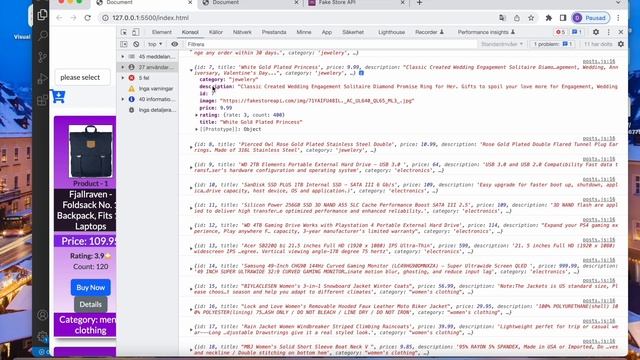Open the Recorder tab
Screen dimensions: 640x360
429,32
